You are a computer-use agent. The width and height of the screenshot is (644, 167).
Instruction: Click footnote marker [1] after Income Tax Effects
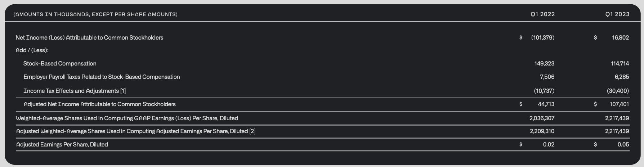pos(123,91)
